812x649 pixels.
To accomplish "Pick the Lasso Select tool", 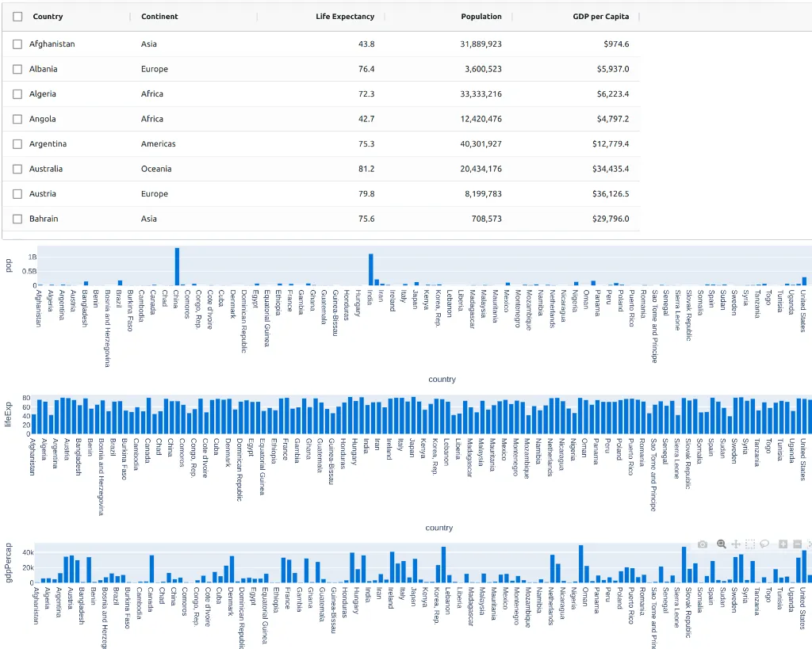I will [x=765, y=544].
